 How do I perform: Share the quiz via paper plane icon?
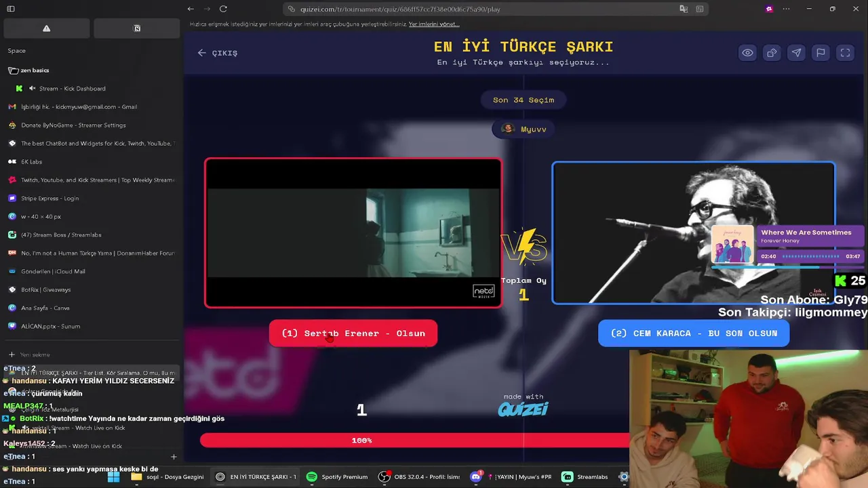[x=796, y=53]
